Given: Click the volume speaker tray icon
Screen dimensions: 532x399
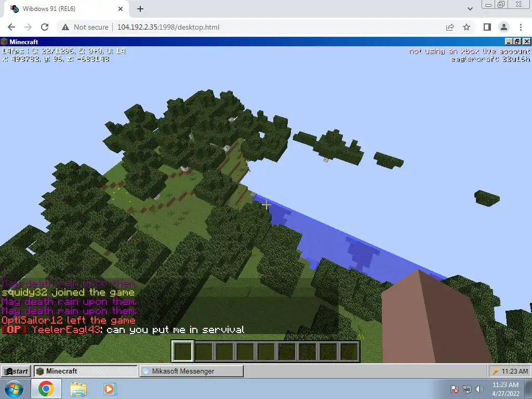Looking at the screenshot, I should [479, 389].
